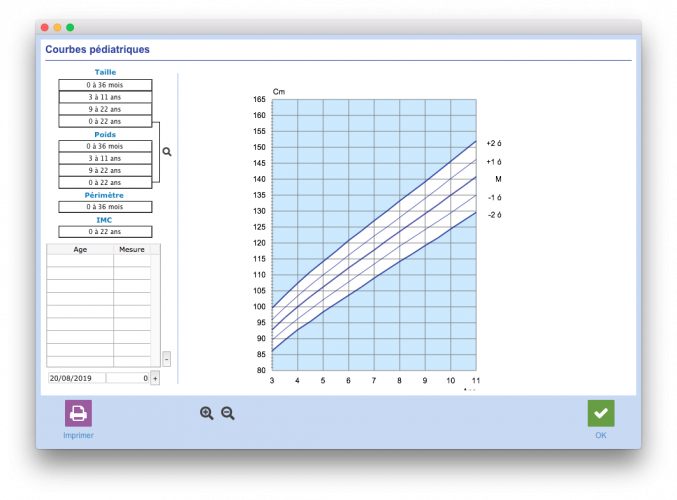Click the Taille section heading

point(105,72)
